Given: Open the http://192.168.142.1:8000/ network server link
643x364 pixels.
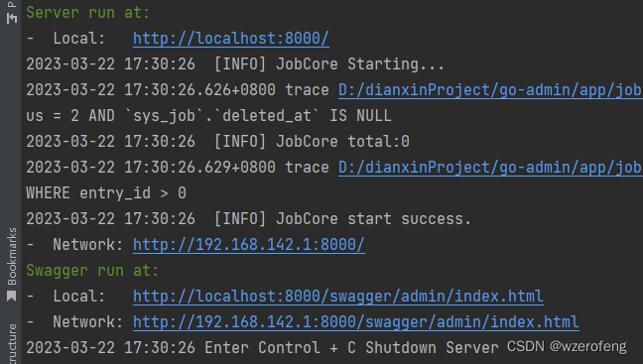Looking at the screenshot, I should [248, 245].
